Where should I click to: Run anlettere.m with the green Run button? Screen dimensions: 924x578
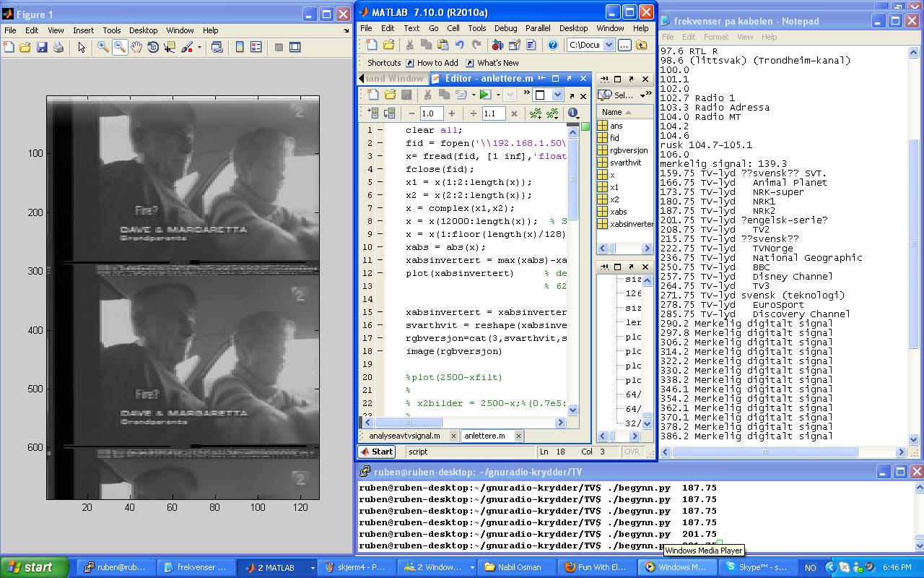tap(485, 95)
